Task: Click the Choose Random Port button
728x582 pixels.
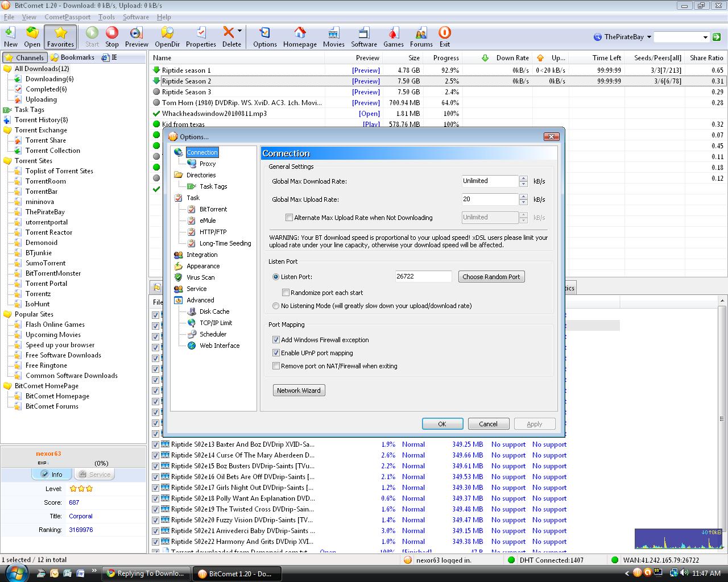Action: pos(491,276)
